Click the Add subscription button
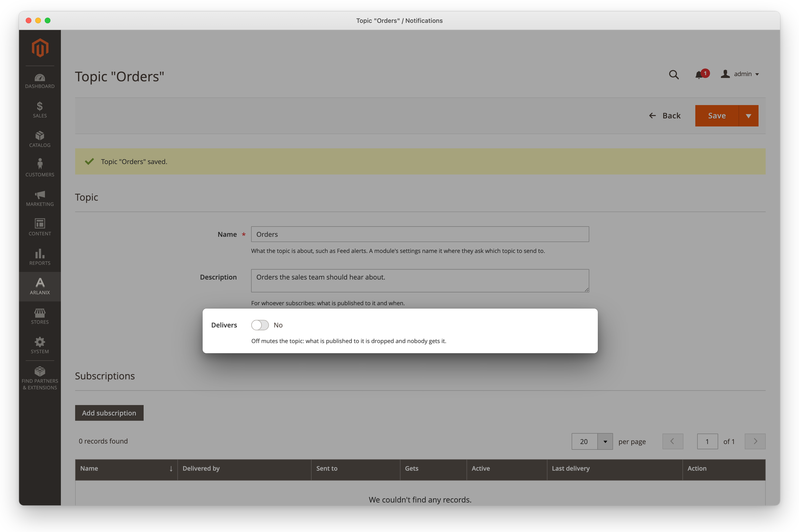Viewport: 799px width, 532px height. [x=109, y=413]
